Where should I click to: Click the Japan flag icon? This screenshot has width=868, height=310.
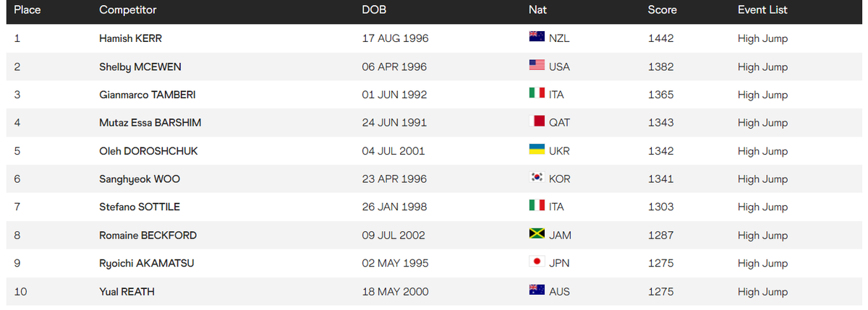pos(537,263)
